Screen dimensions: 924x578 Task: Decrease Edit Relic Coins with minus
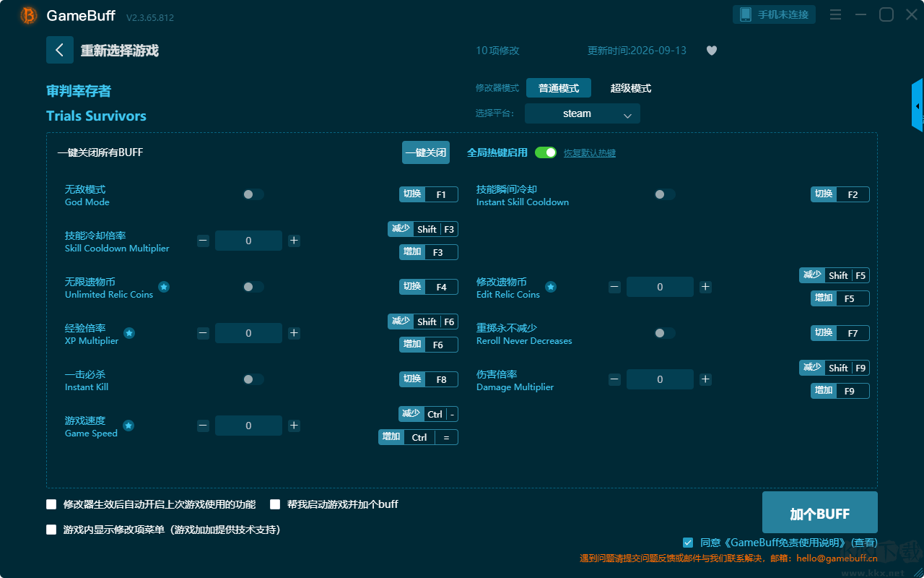(614, 287)
